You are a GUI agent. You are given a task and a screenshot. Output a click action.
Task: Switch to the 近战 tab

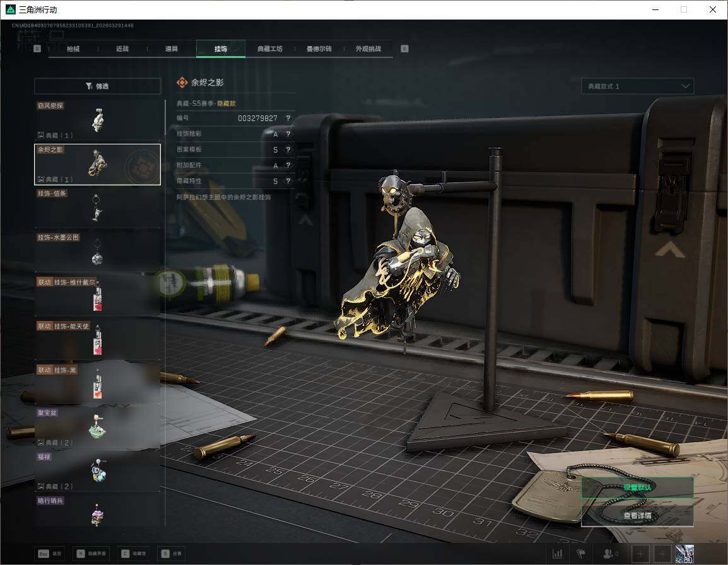coord(122,49)
